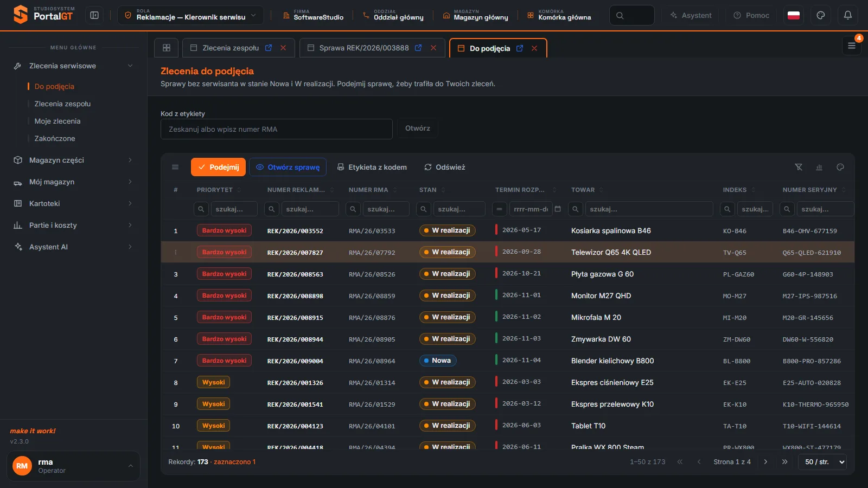Sort by the Priorytet column header
Image resolution: width=868 pixels, height=488 pixels.
(x=215, y=190)
